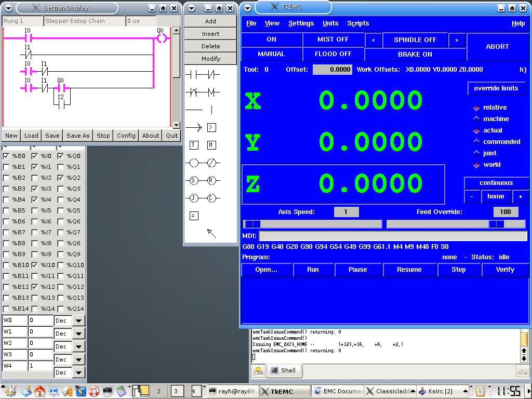This screenshot has width=532, height=399.
Task: Click the Feed Override slider handle
Action: pyautogui.click(x=496, y=224)
